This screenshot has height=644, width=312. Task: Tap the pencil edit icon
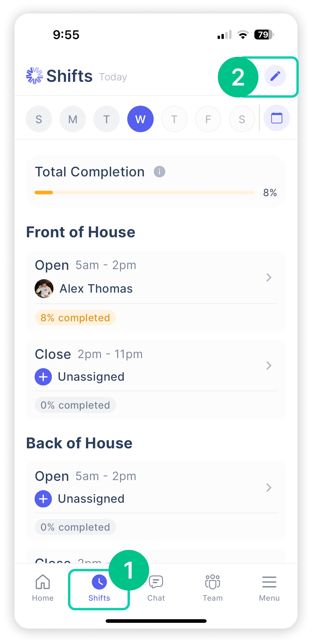point(275,76)
